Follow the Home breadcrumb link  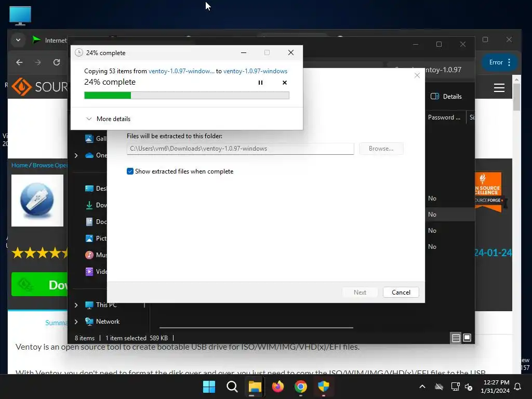point(19,165)
